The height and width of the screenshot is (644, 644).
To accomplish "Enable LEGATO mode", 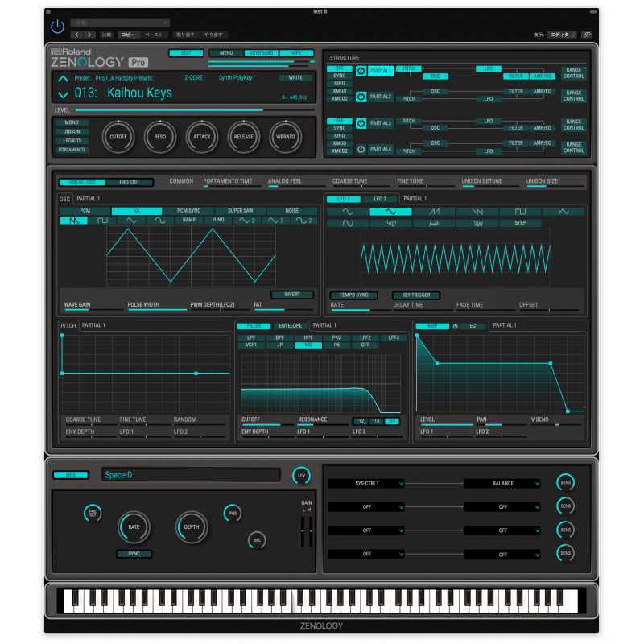I will [x=72, y=141].
